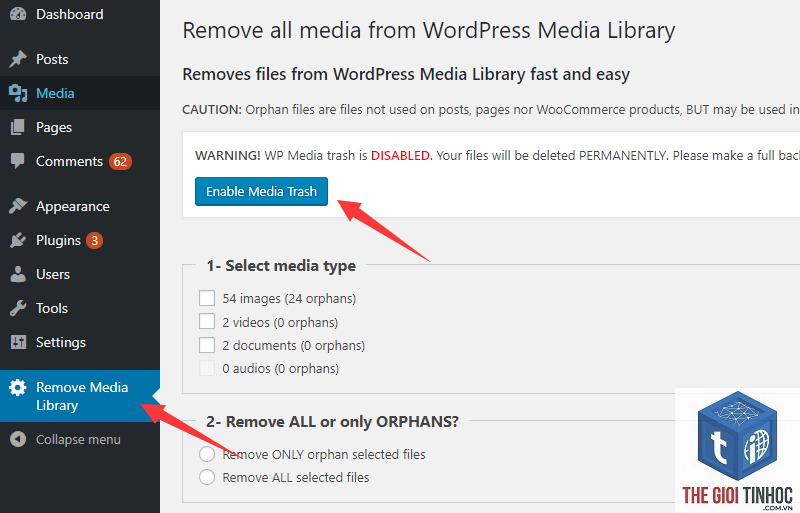Click the Appearance paintbrush icon

(x=18, y=206)
